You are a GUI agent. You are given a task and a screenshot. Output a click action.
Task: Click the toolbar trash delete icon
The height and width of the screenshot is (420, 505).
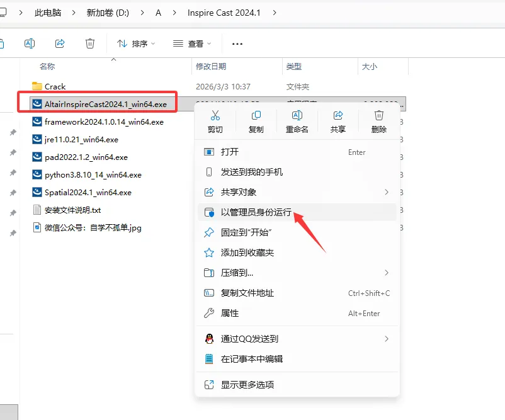90,43
